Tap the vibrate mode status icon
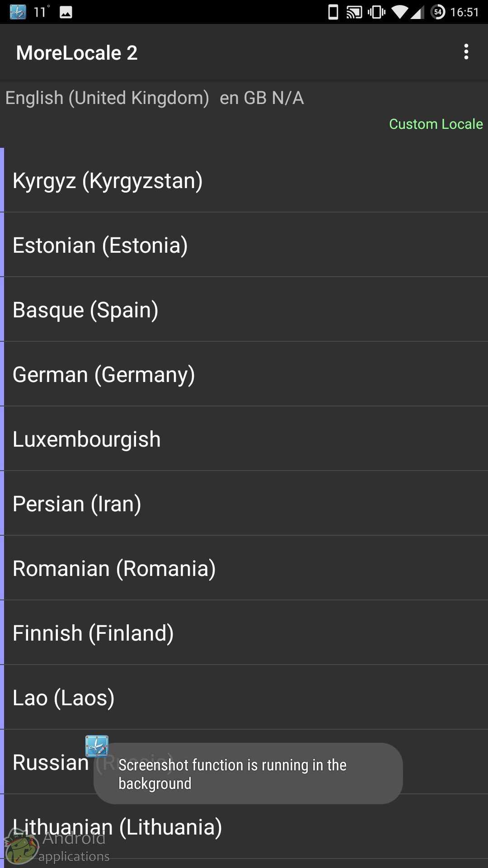The width and height of the screenshot is (488, 868). pyautogui.click(x=376, y=12)
